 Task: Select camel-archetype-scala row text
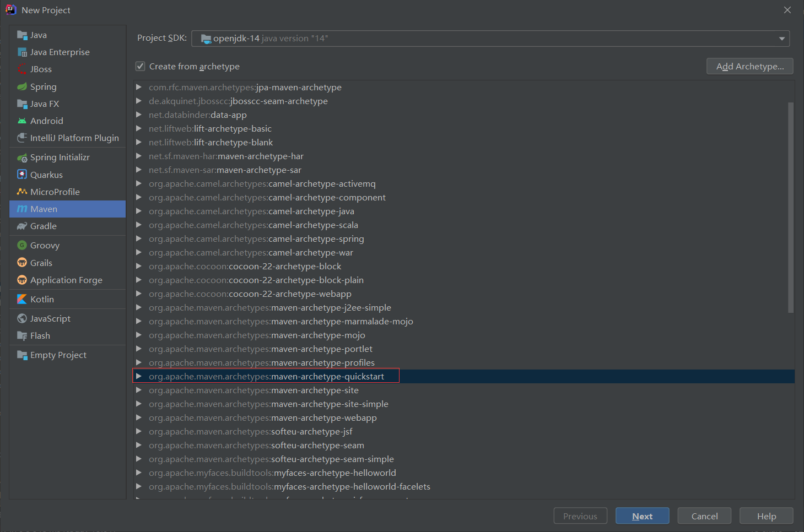253,225
